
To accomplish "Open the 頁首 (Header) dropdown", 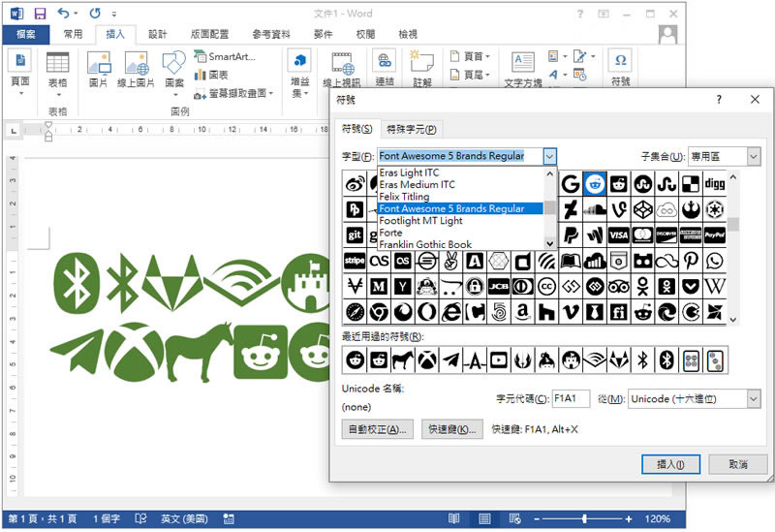I will [x=470, y=56].
